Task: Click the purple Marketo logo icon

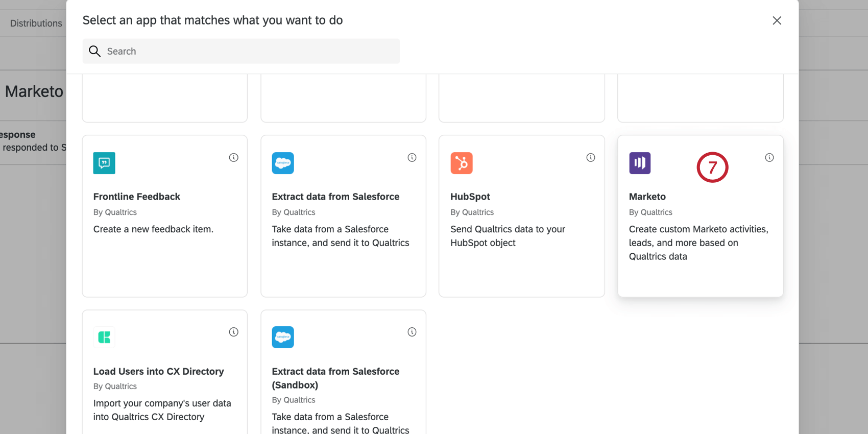Action: (x=640, y=163)
